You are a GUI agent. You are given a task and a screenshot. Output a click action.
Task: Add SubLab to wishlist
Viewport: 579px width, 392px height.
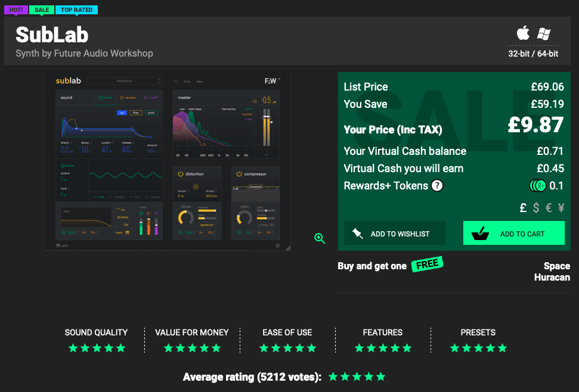click(394, 233)
